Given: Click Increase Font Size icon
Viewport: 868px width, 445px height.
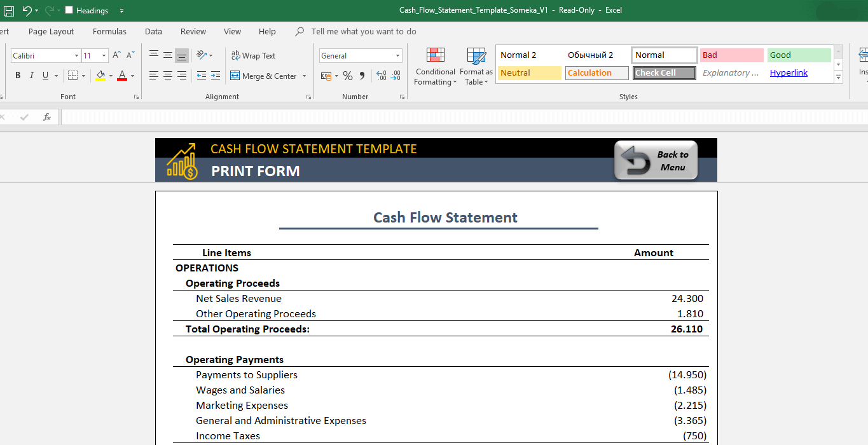Looking at the screenshot, I should click(x=116, y=55).
